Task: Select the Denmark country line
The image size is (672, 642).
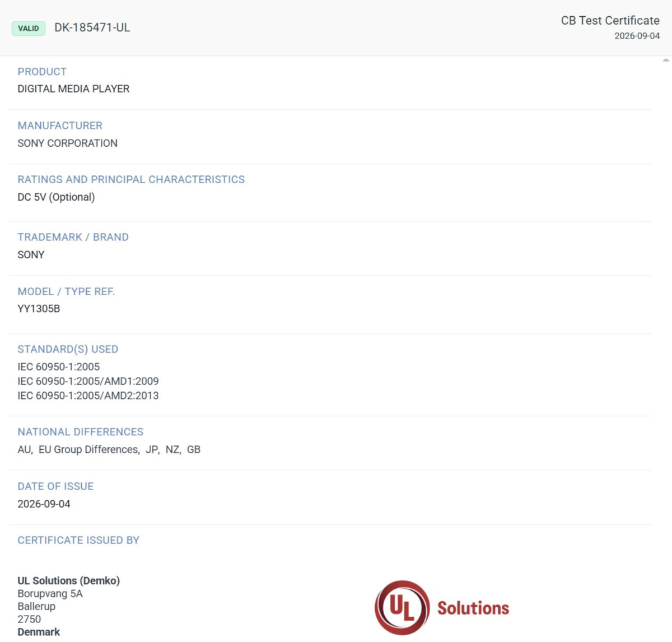Action: [x=39, y=632]
